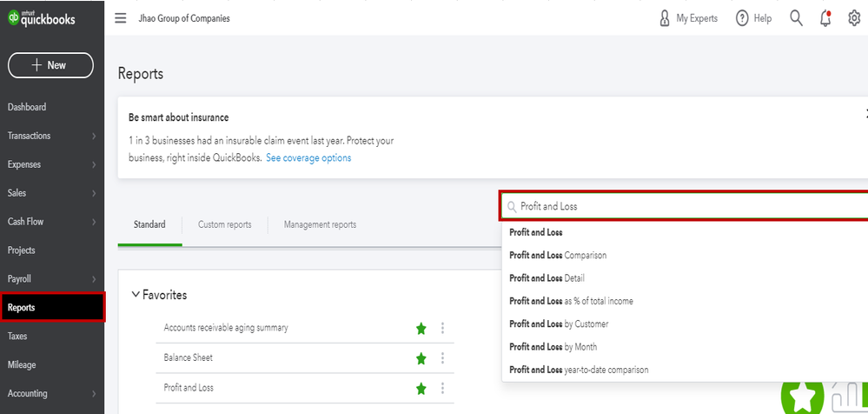Screen dimensions: 868x414
Task: Switch to the Standard tab
Action: [149, 224]
